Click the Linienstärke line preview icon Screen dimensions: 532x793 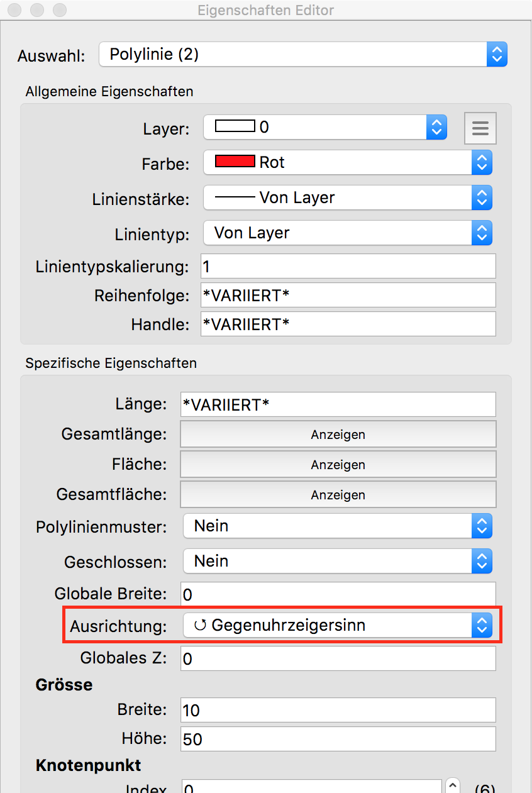[235, 197]
